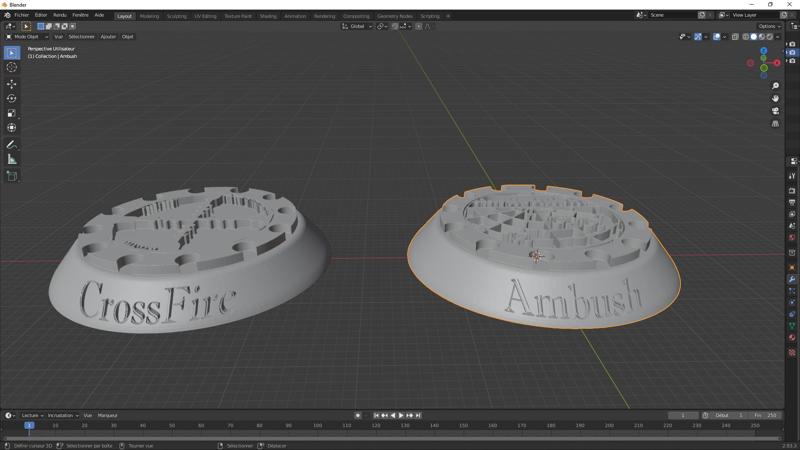The width and height of the screenshot is (800, 450).
Task: Select the Select Box tool
Action: (12, 53)
